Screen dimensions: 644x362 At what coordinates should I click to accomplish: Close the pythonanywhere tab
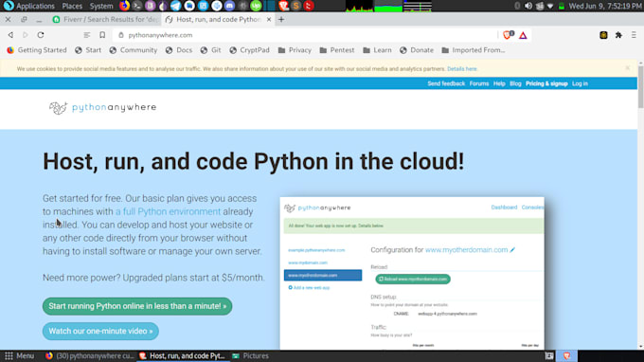pos(269,19)
